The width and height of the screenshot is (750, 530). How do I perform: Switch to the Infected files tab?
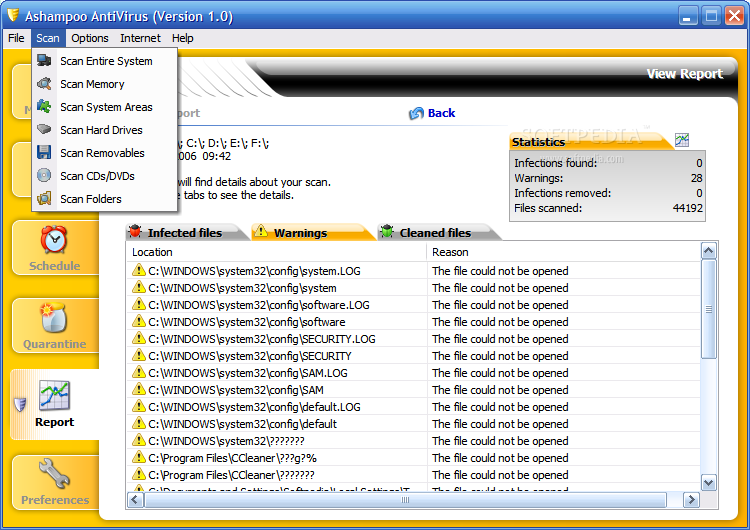point(186,232)
